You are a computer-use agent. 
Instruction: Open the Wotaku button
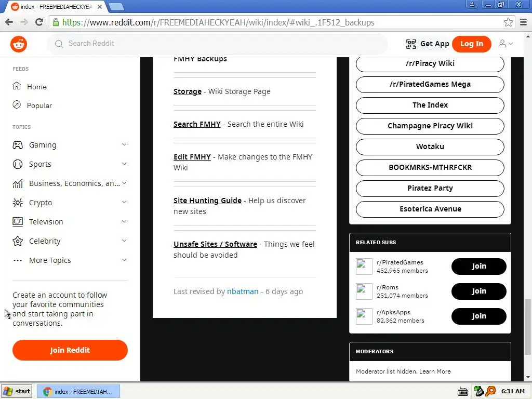point(430,147)
